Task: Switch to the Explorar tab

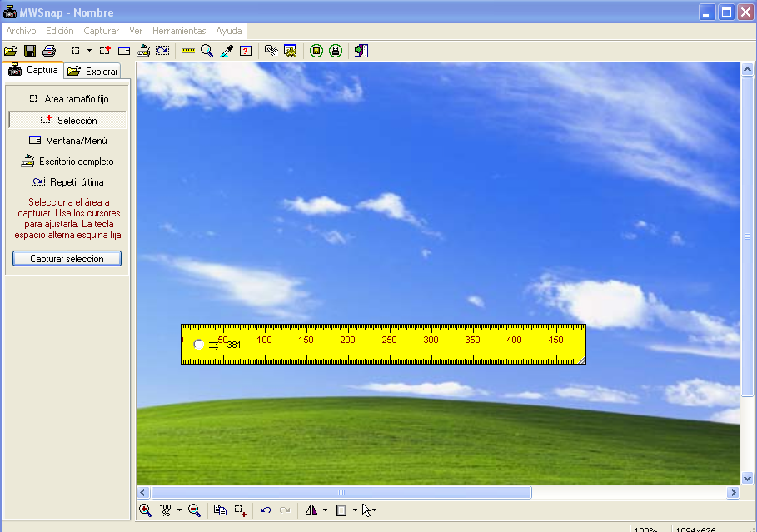Action: (x=92, y=72)
